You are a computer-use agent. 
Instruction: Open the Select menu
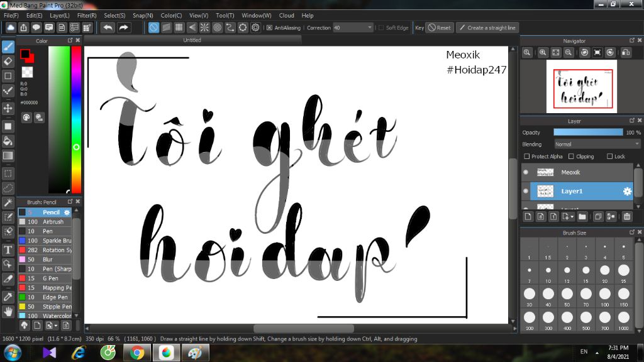(114, 15)
